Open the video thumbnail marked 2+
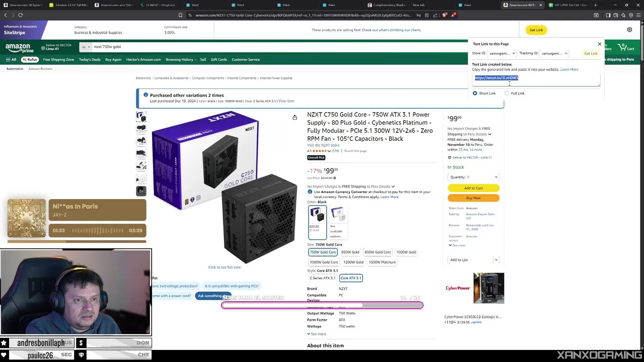This screenshot has height=362, width=644. pyautogui.click(x=141, y=191)
